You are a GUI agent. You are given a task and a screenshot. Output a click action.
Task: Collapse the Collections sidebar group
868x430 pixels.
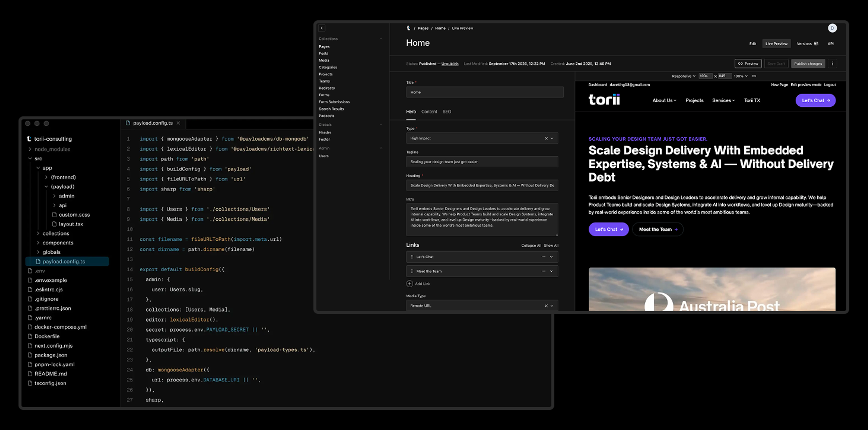click(x=381, y=39)
